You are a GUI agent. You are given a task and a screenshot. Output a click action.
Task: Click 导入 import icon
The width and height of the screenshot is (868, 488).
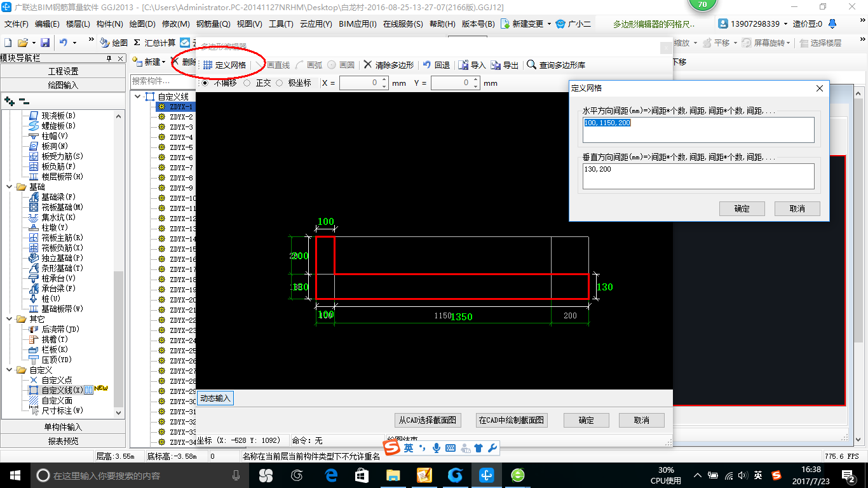coord(471,65)
